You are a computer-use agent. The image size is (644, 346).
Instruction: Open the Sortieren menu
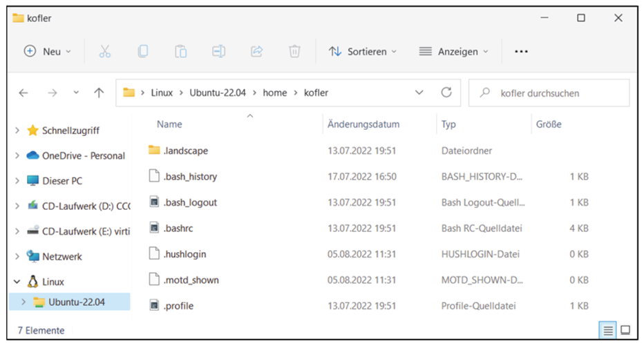pyautogui.click(x=363, y=52)
